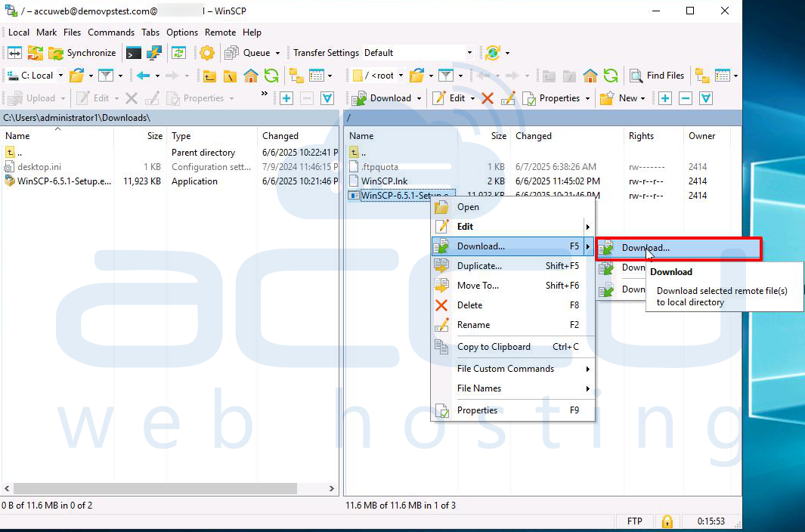Open the Local menu
Screen dimensions: 805x532
(x=18, y=32)
